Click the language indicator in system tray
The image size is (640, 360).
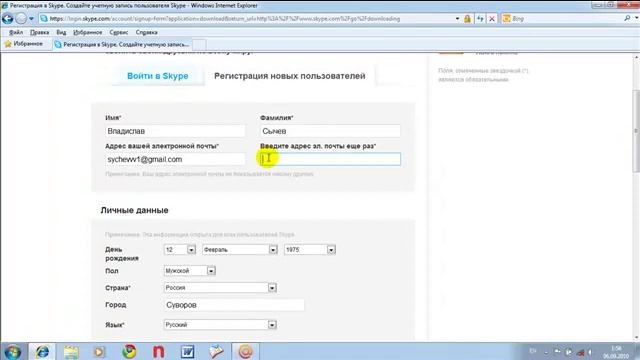533,351
